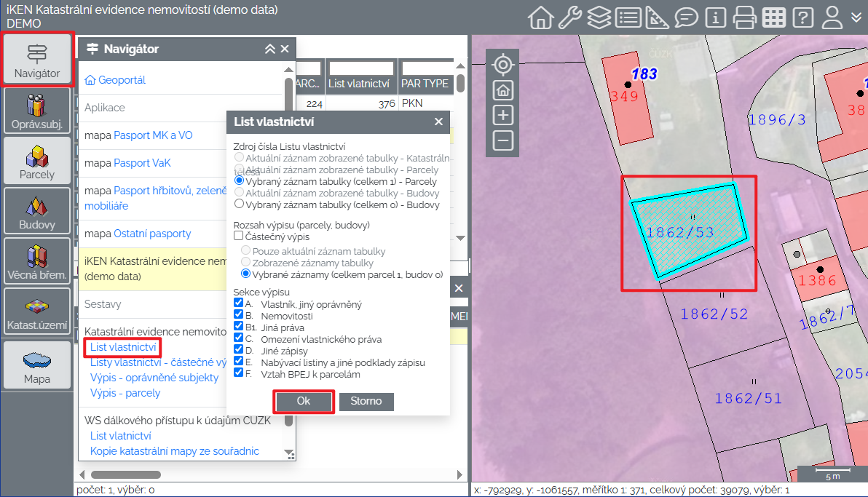Image resolution: width=868 pixels, height=497 pixels.
Task: Click the printer icon in top toolbar
Action: [x=744, y=17]
